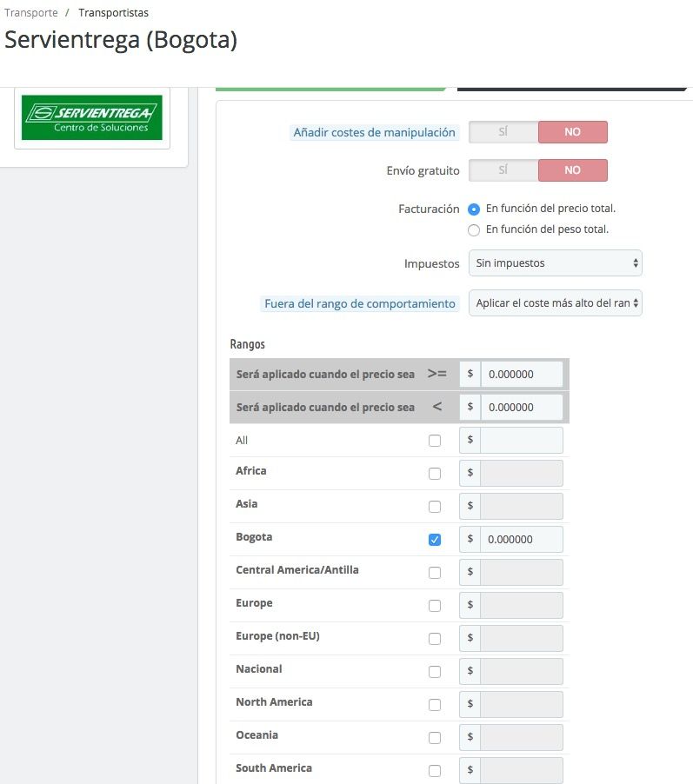Open the Transporte breadcrumb link
The image size is (693, 784).
tap(31, 12)
